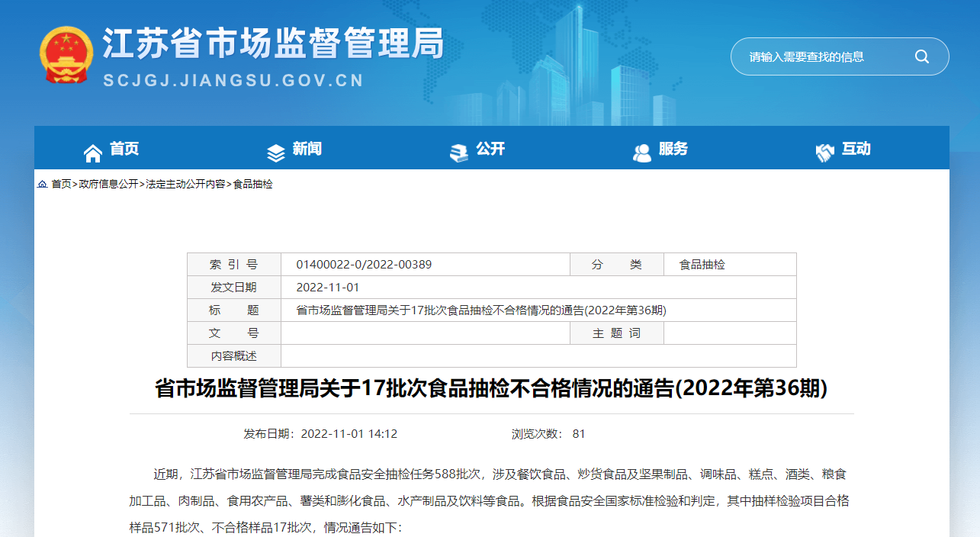
Task: Click the search magnifier icon
Action: pos(922,56)
